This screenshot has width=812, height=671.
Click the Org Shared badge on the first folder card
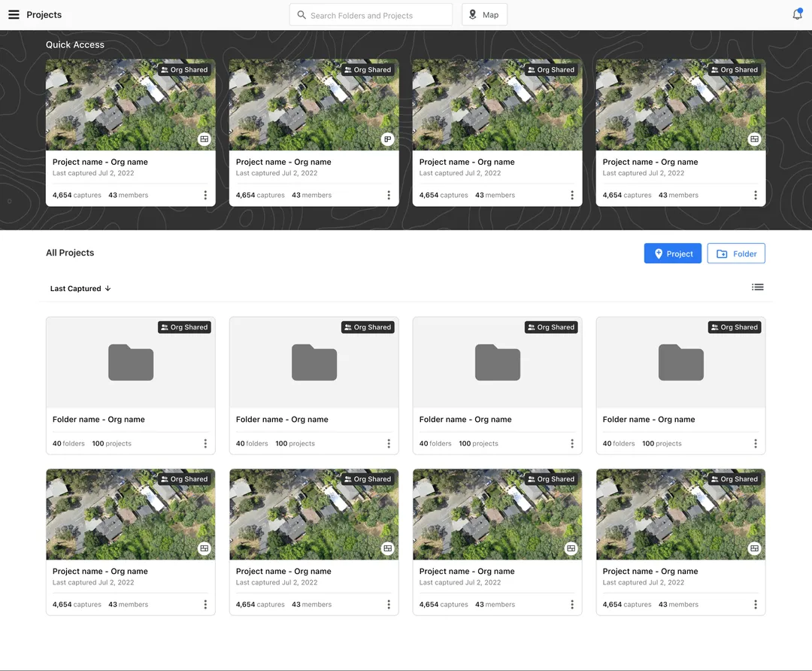point(184,326)
